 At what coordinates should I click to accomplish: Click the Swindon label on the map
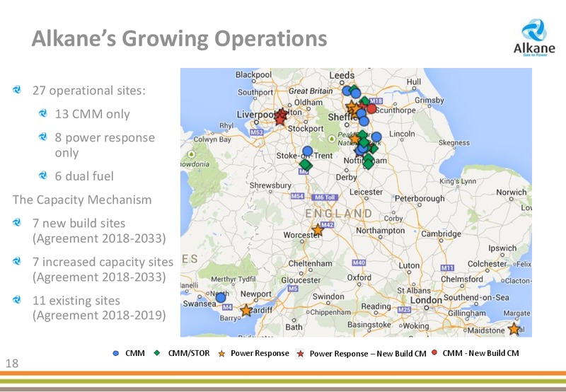pyautogui.click(x=328, y=296)
